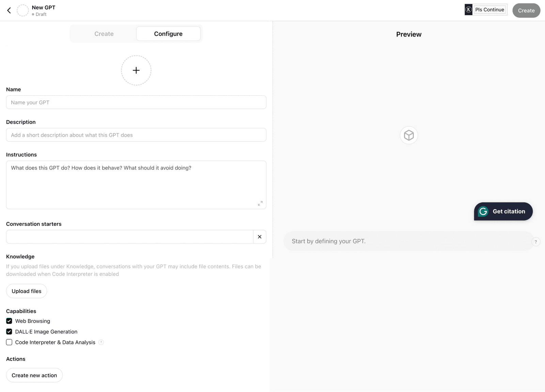Click the gray Create button at top right
This screenshot has width=545, height=392.
coord(526,11)
